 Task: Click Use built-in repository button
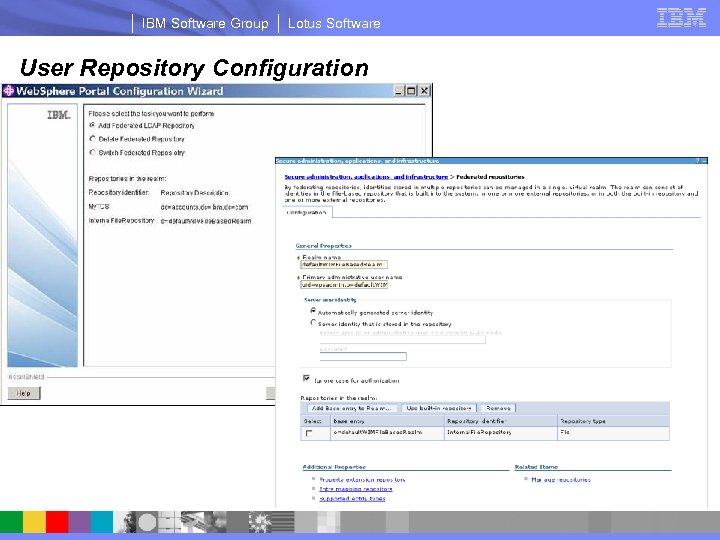click(439, 408)
